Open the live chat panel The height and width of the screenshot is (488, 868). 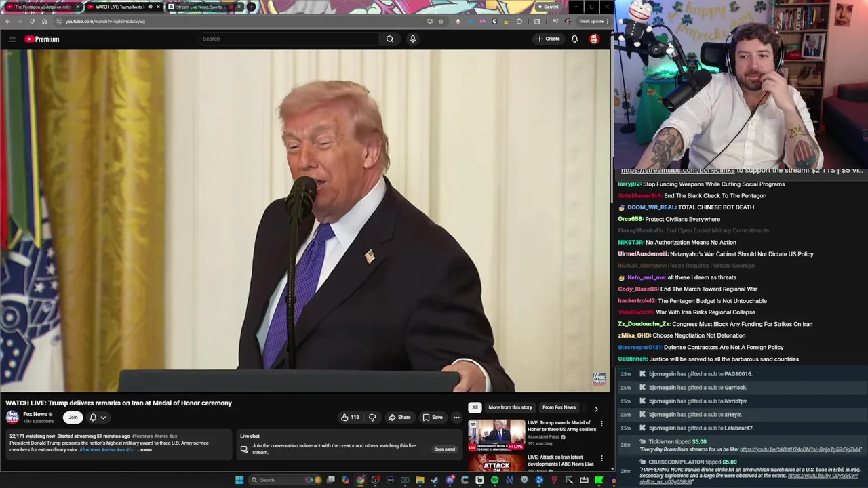pyautogui.click(x=444, y=449)
